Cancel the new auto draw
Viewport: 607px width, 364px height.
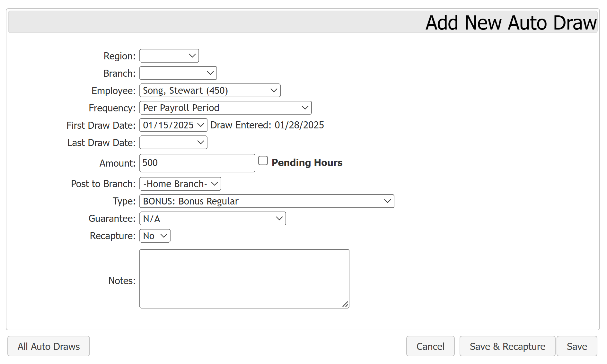(430, 346)
